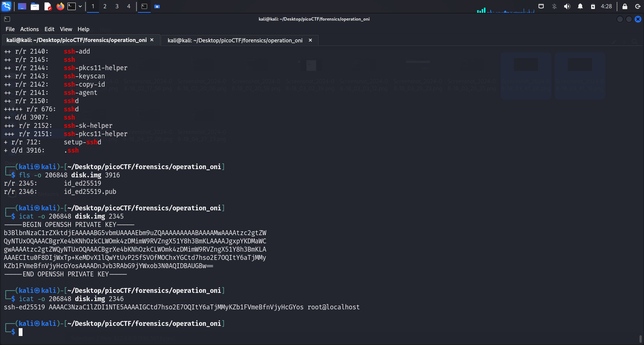Switch to the second terminal tab

235,40
